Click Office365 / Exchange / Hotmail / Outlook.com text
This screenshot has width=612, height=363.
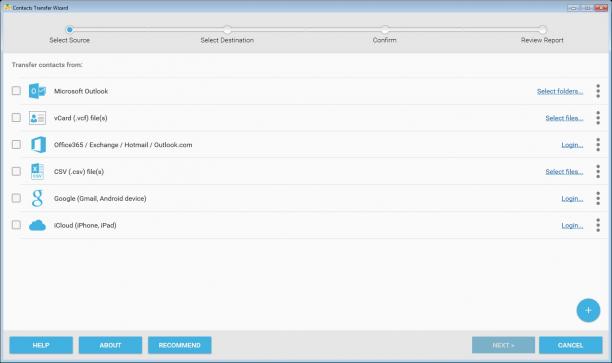point(123,145)
